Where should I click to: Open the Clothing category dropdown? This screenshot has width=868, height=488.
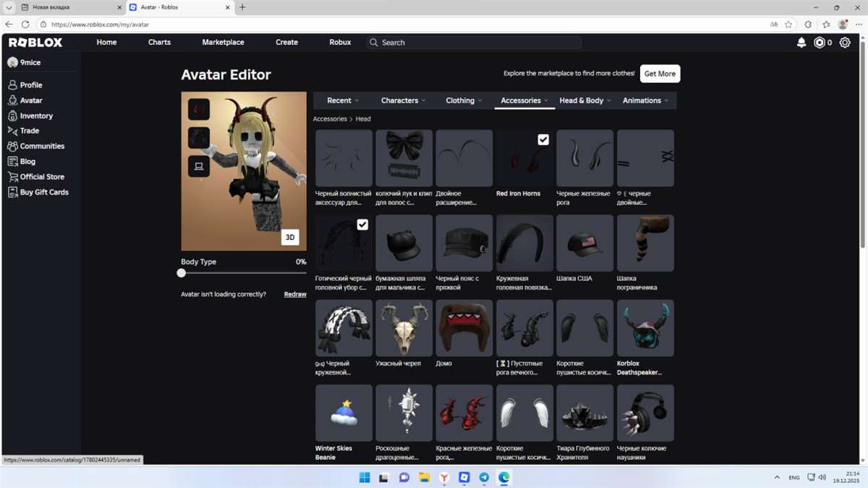point(463,100)
